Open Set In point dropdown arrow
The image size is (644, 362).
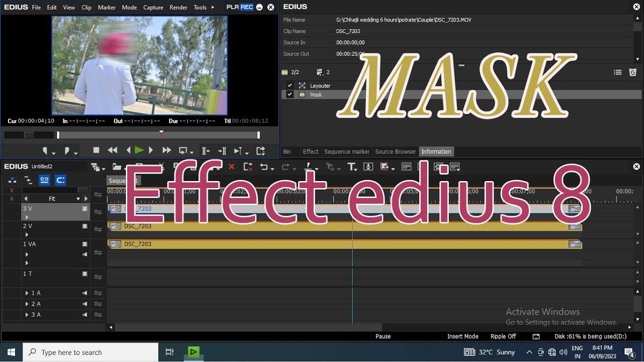tap(53, 153)
